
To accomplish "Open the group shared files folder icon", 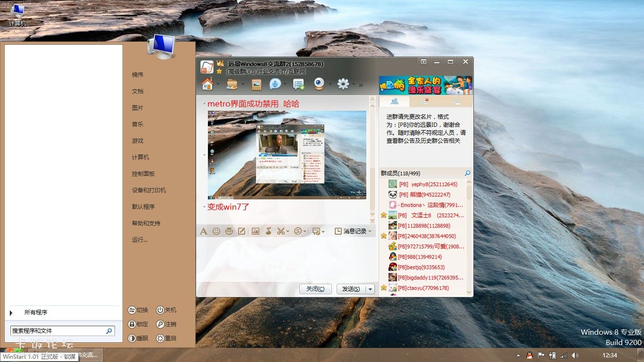I will [x=232, y=84].
